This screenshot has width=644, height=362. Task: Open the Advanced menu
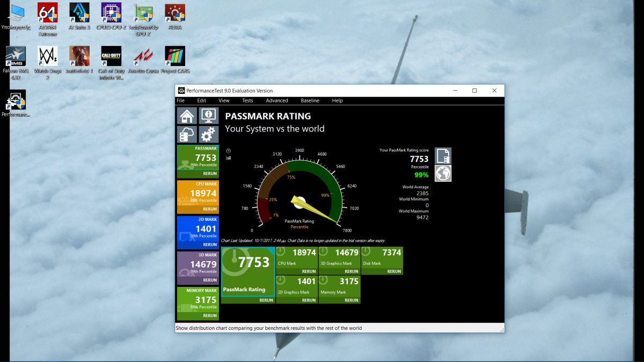[x=277, y=100]
